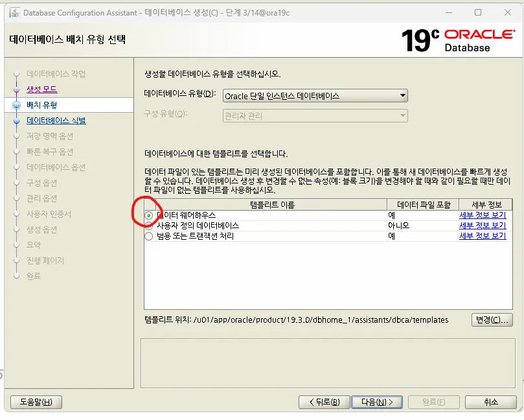Click 완료 step in sidebar
This screenshot has width=524, height=420.
pos(34,276)
